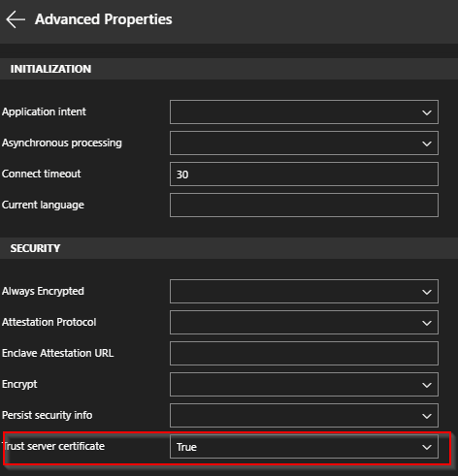
Task: Click the Connect timeout label
Action: [x=42, y=174]
